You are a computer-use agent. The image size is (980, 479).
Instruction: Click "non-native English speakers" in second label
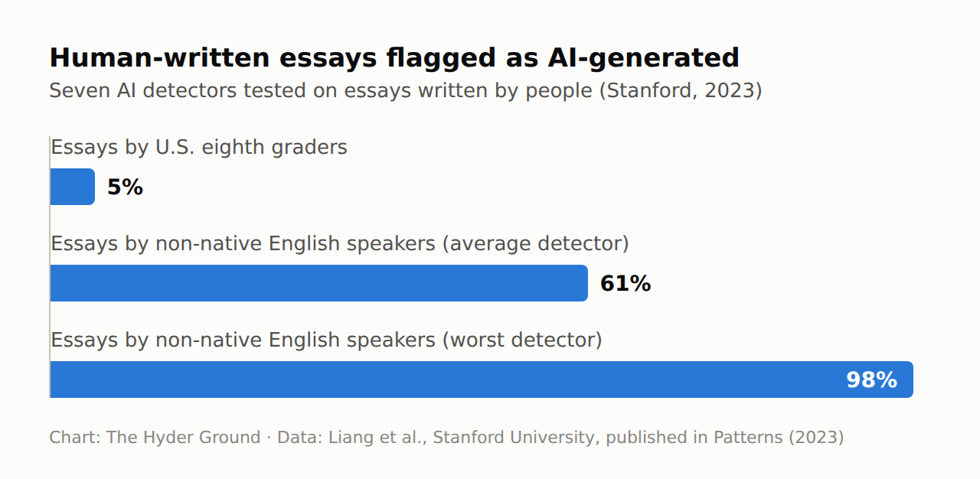[x=296, y=243]
